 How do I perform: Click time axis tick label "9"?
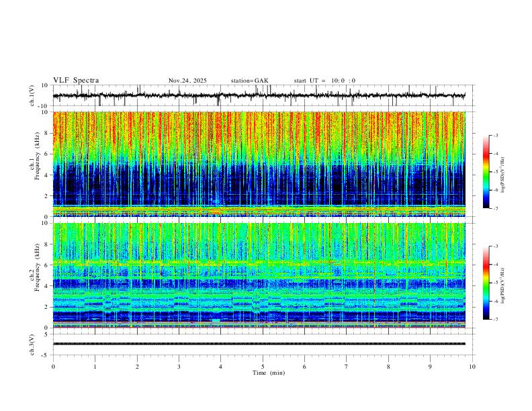coord(430,367)
